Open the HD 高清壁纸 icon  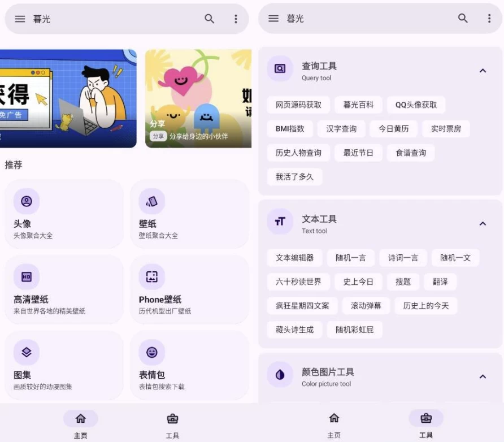(27, 277)
